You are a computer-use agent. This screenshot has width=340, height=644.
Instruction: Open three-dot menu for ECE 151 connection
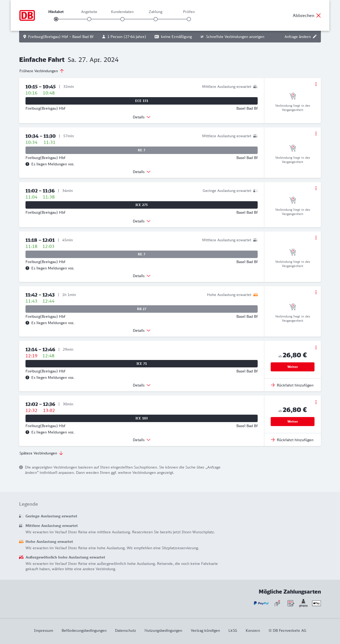point(316,84)
